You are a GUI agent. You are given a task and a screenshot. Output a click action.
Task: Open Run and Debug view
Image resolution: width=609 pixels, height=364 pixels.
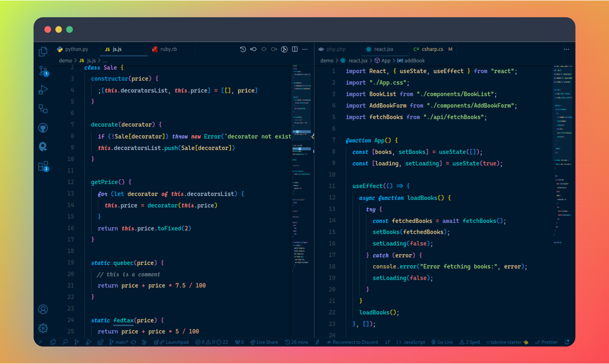(x=43, y=89)
